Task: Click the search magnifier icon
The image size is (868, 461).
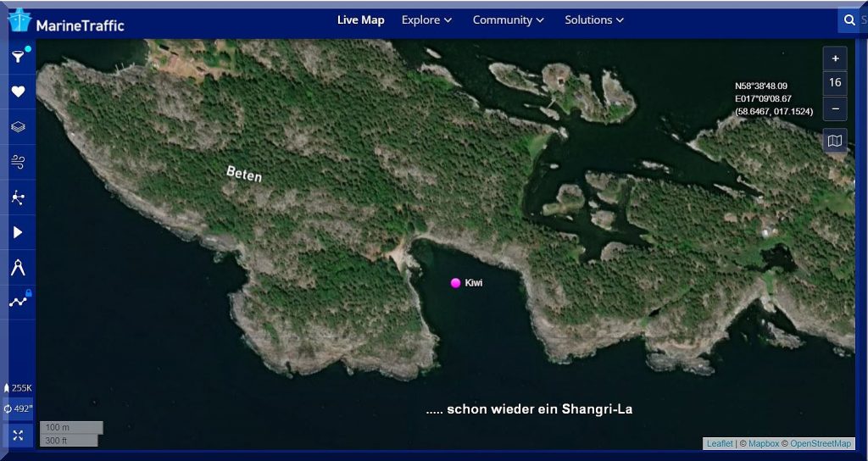Action: point(849,20)
